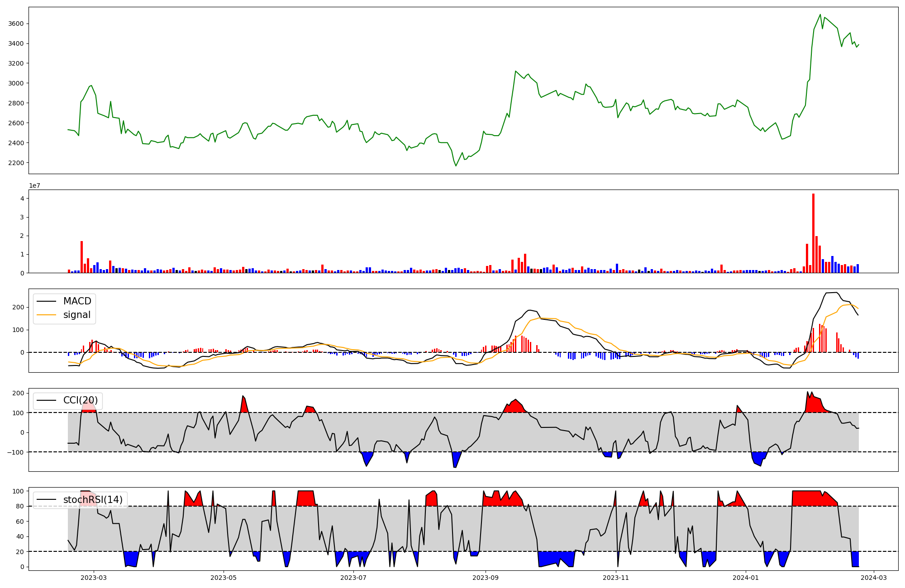Select the signal legend text
This screenshot has height=588, width=905.
(x=77, y=315)
